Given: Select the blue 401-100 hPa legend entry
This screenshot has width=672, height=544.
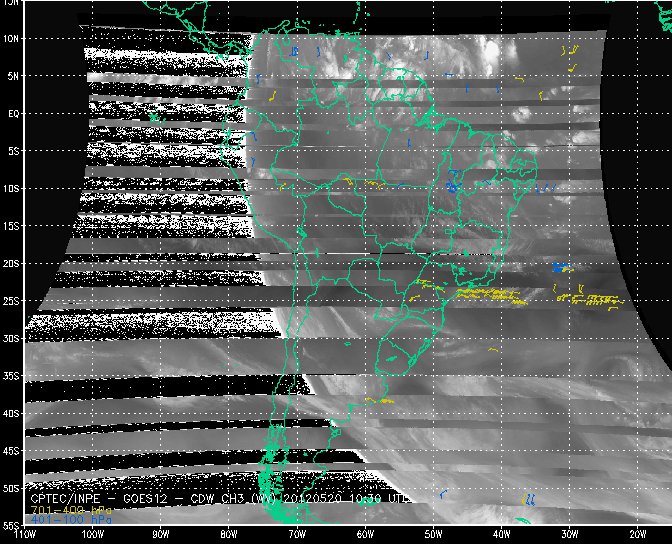Looking at the screenshot, I should [71, 520].
